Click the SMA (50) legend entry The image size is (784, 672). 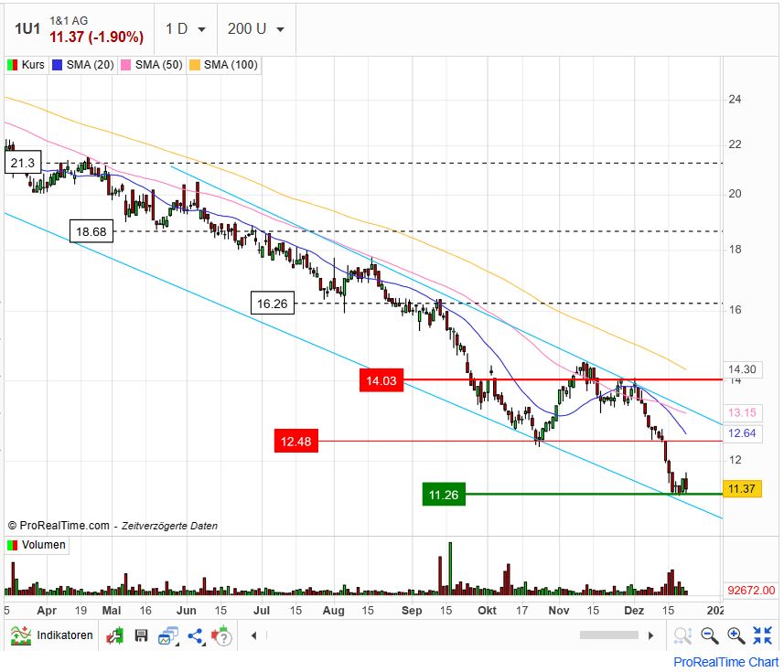click(x=152, y=64)
